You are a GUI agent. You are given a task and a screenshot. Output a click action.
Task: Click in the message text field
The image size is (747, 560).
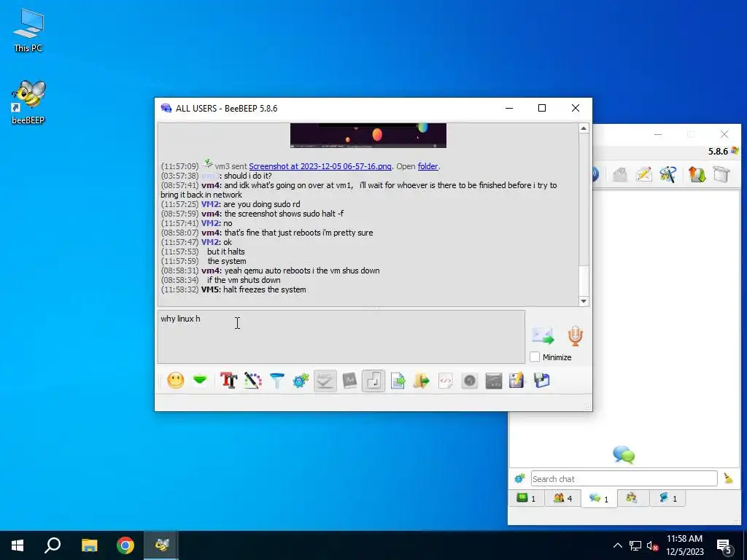click(341, 337)
